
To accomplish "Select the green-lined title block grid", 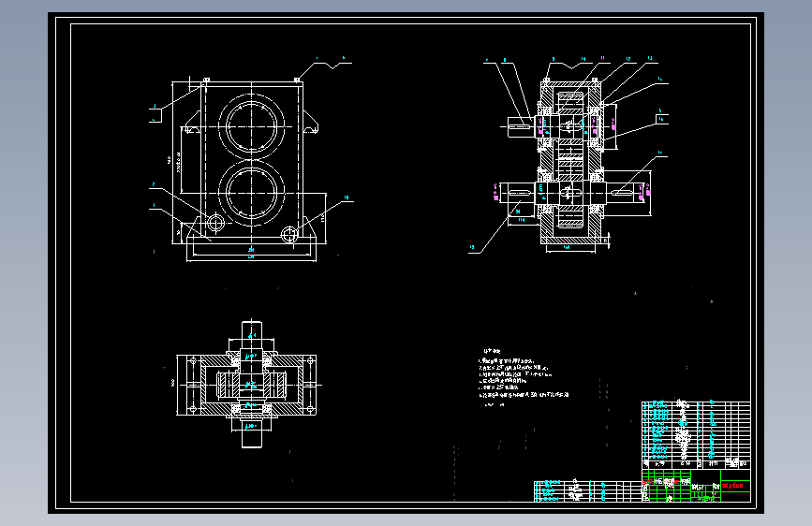I will (696, 486).
